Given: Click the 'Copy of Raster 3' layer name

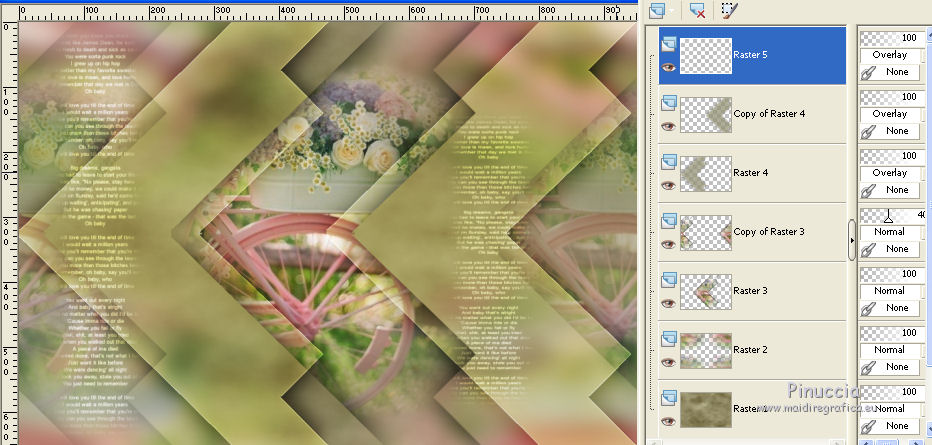Looking at the screenshot, I should 769,232.
